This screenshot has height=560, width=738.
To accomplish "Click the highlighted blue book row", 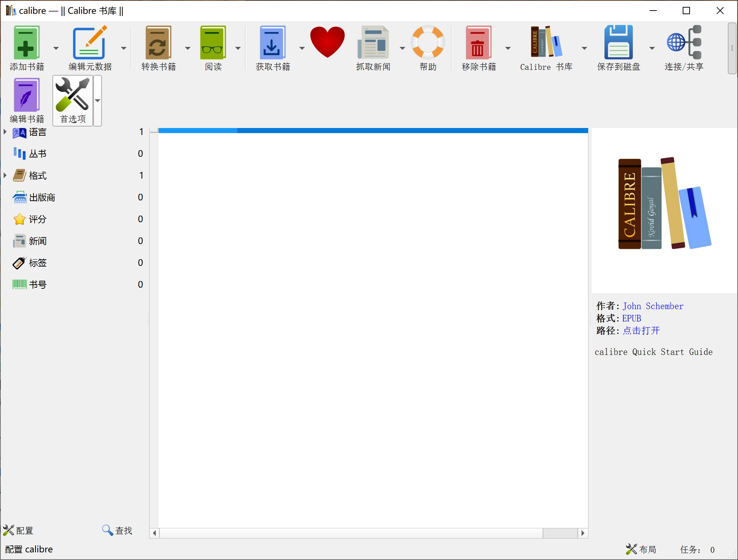I will click(373, 131).
